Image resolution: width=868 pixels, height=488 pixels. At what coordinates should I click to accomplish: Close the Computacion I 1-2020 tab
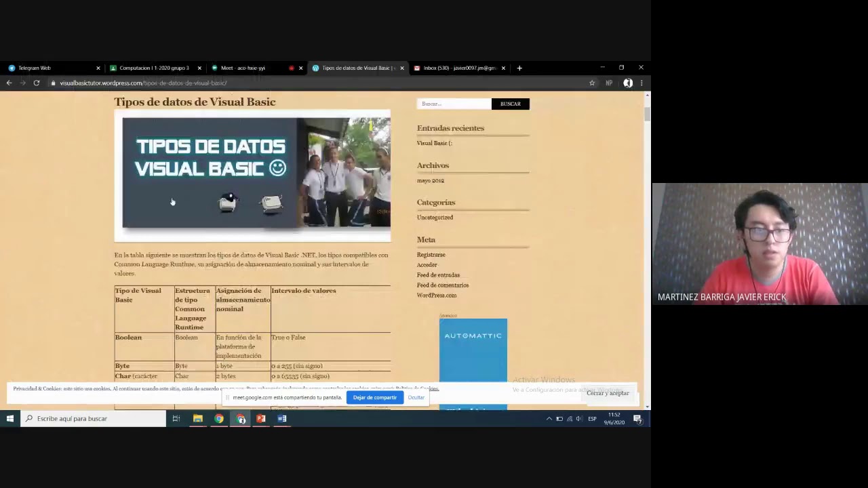[x=199, y=68]
